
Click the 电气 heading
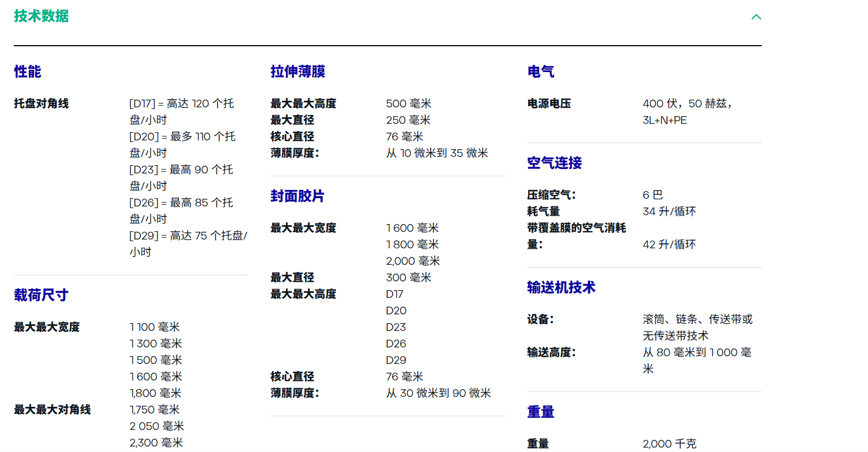[540, 72]
